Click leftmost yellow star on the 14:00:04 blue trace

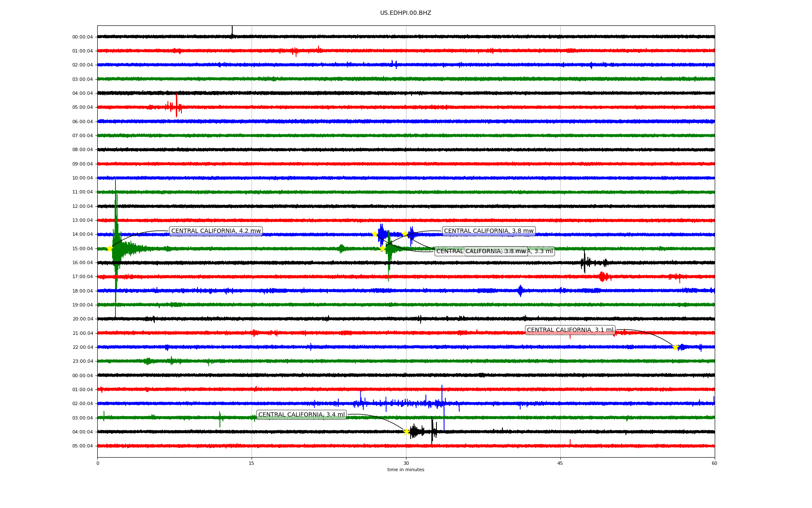(375, 234)
